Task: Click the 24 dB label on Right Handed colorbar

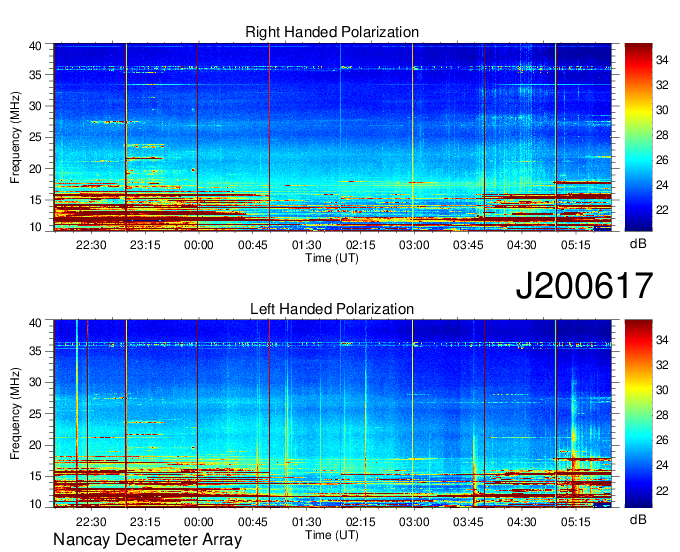Action: point(662,185)
